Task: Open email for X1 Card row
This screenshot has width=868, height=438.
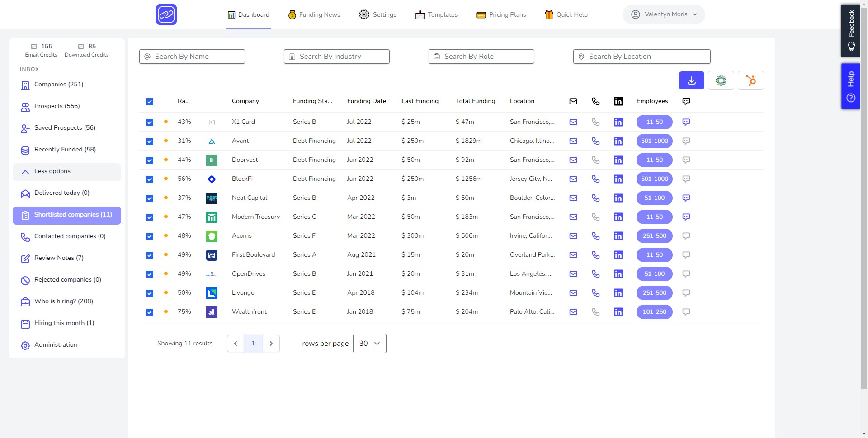Action: tap(573, 122)
